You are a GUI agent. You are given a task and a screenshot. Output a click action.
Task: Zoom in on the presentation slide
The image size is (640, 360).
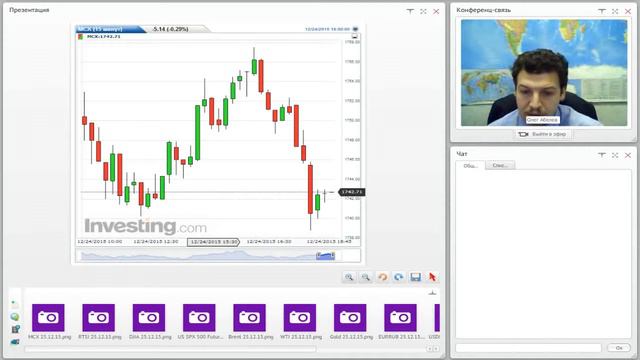pos(349,277)
